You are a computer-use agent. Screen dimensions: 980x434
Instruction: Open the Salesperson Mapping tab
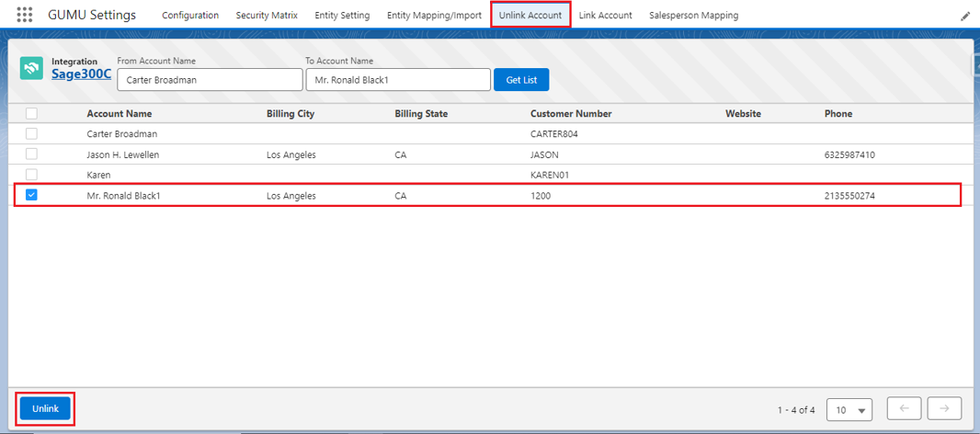pos(693,16)
